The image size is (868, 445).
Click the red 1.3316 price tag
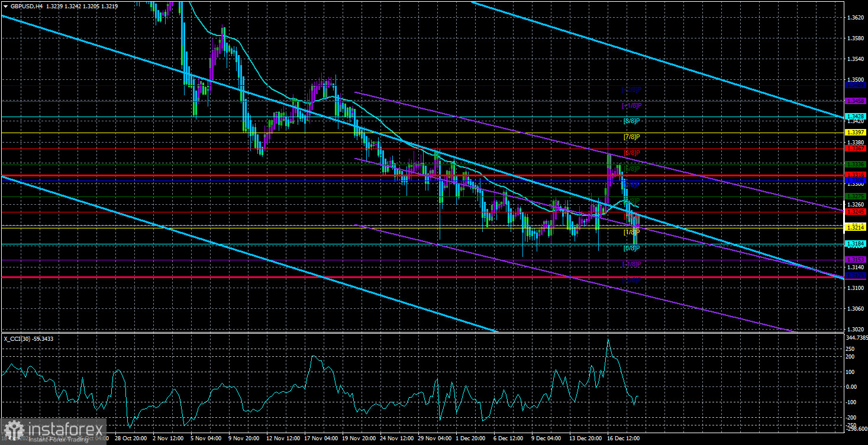[x=856, y=175]
